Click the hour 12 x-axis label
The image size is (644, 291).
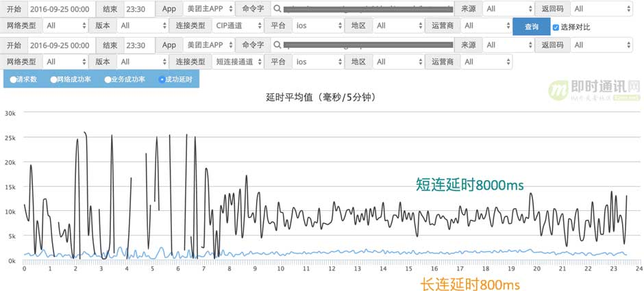[332, 269]
